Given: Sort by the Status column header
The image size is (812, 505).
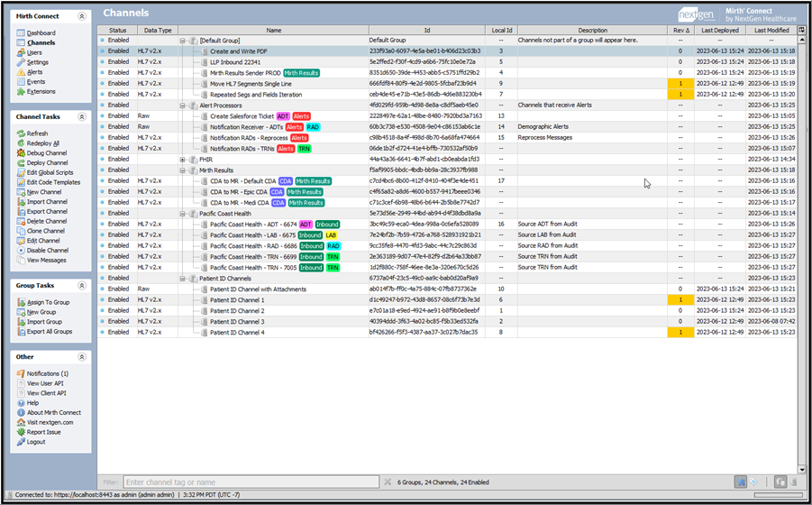Looking at the screenshot, I should pyautogui.click(x=117, y=31).
